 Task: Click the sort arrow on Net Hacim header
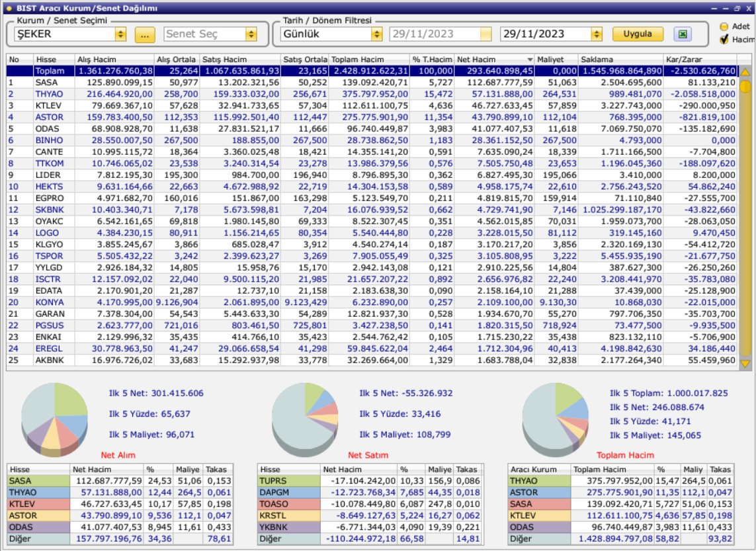pos(530,60)
